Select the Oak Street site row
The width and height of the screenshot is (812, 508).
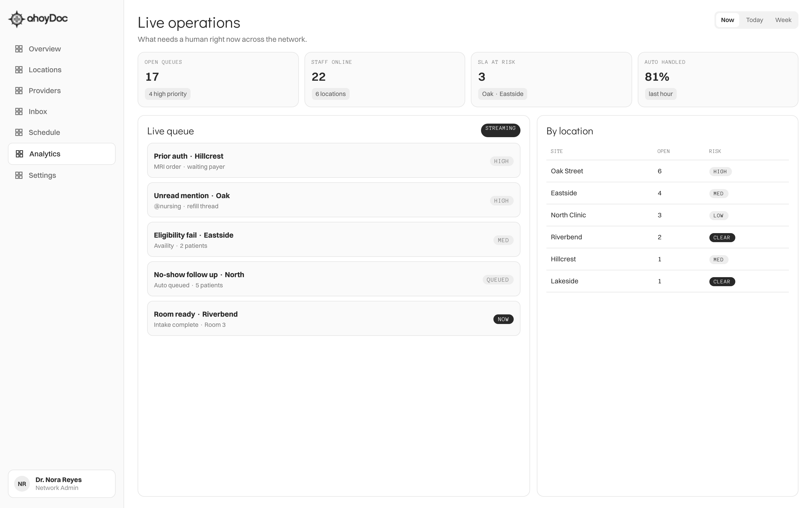[667, 171]
